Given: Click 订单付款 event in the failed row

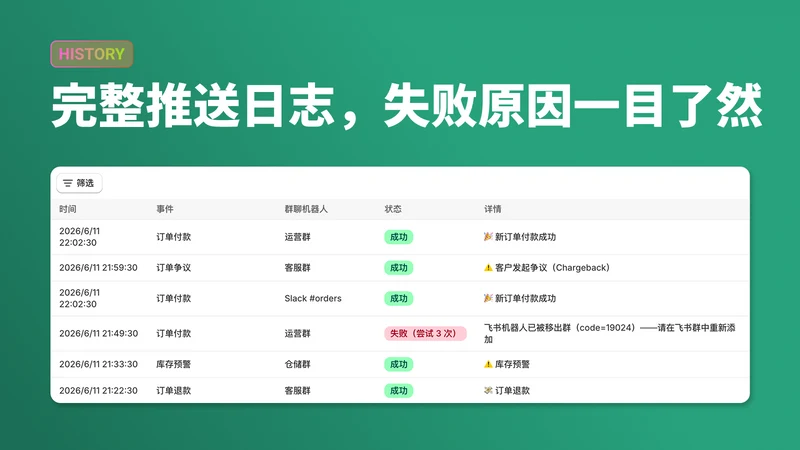Looking at the screenshot, I should (x=173, y=333).
